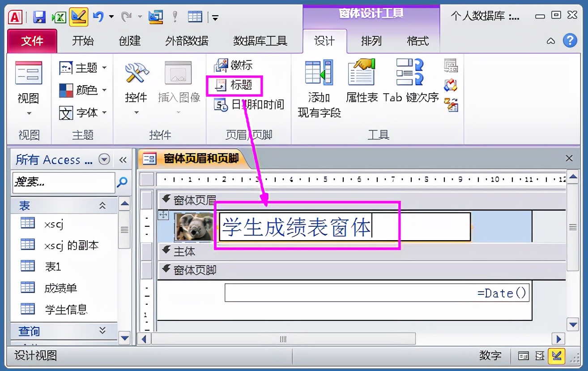
Task: Switch to the 排列 ribbon tab
Action: click(371, 41)
